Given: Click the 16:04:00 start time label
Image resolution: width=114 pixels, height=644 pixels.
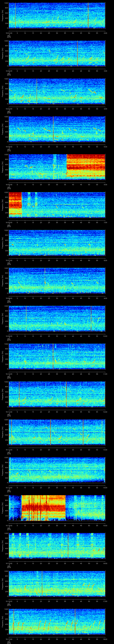Looking at the screenshot, I should tap(9, 147).
